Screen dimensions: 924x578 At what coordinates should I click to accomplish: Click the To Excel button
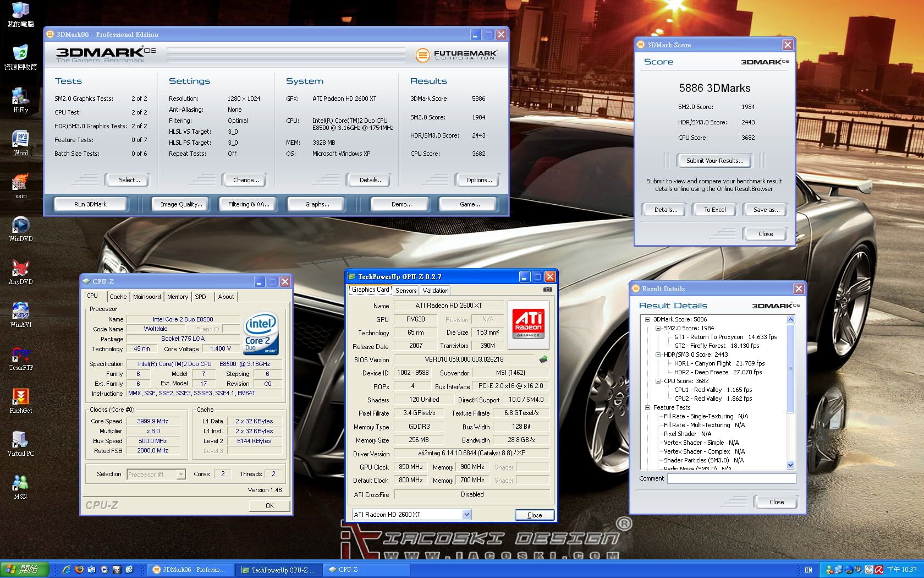point(715,210)
